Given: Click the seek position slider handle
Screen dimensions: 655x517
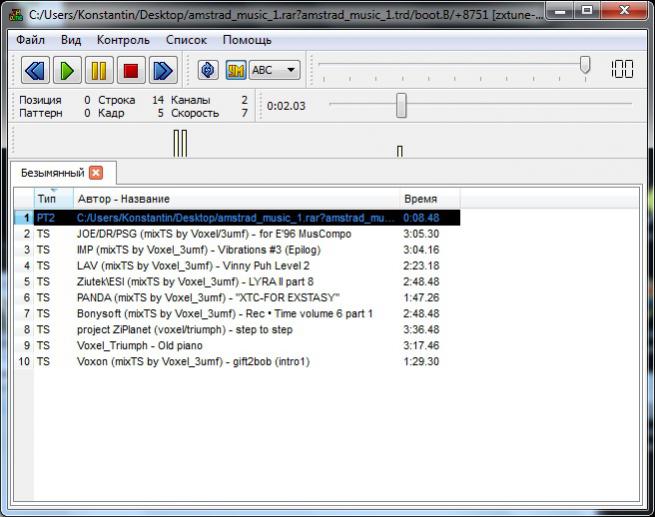Looking at the screenshot, I should tap(401, 105).
